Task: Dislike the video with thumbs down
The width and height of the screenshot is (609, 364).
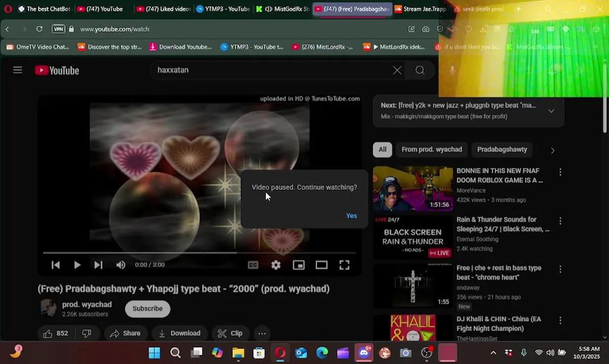Action: (x=86, y=333)
